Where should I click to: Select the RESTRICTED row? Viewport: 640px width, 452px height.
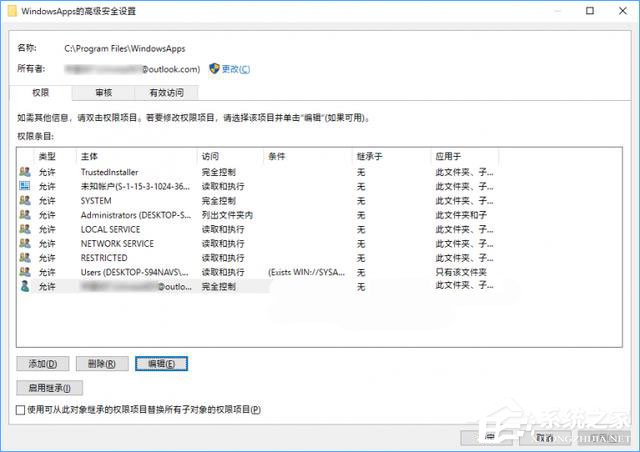pyautogui.click(x=258, y=258)
